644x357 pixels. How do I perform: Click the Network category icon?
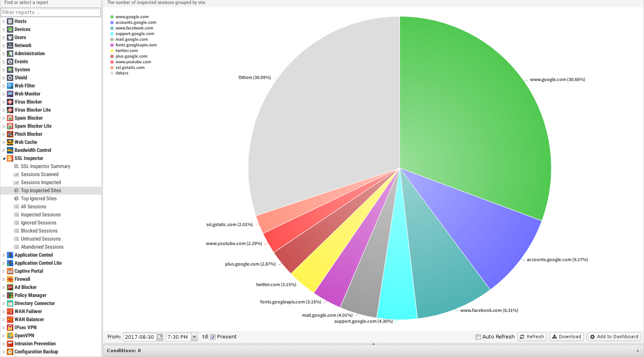point(10,46)
